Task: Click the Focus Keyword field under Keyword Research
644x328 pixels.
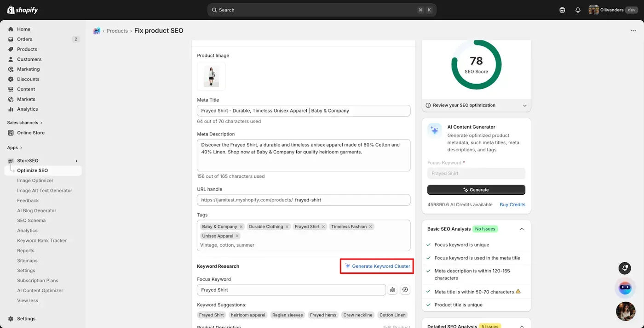Action: pos(291,290)
